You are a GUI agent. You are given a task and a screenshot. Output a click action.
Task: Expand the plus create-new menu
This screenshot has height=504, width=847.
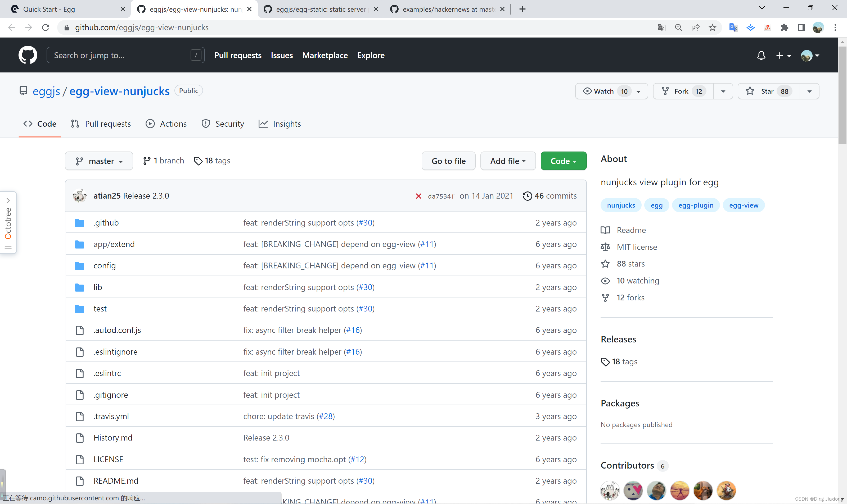coord(783,55)
